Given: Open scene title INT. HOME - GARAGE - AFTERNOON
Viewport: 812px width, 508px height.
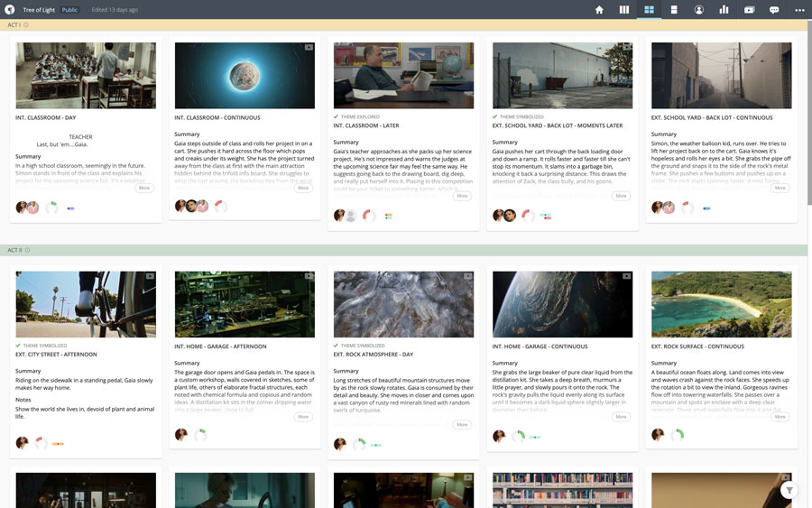Looking at the screenshot, I should 221,346.
